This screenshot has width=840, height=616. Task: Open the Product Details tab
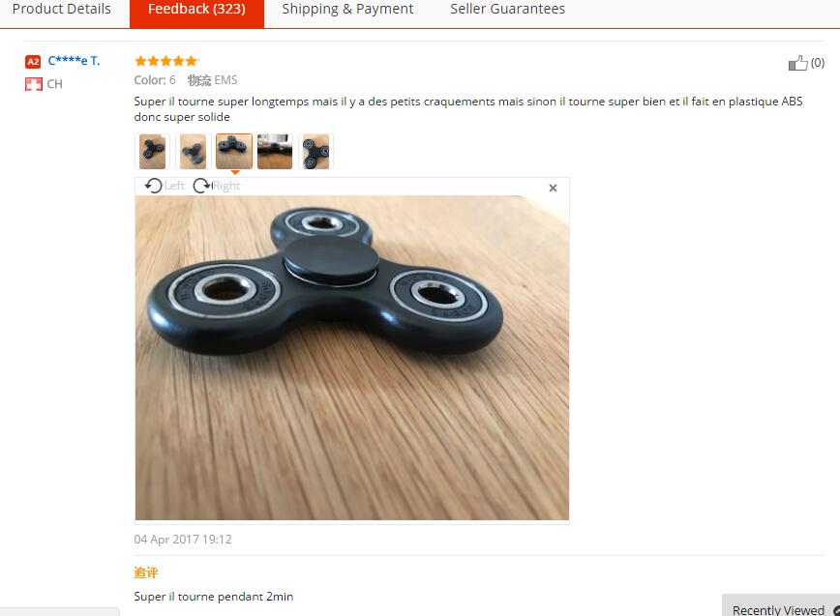(62, 9)
